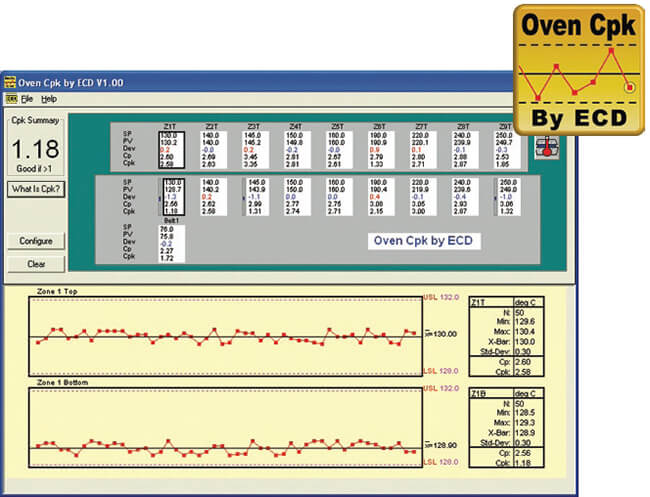Select bottom-row zone box with PV 190.4
The width and height of the screenshot is (650, 497).
click(381, 197)
